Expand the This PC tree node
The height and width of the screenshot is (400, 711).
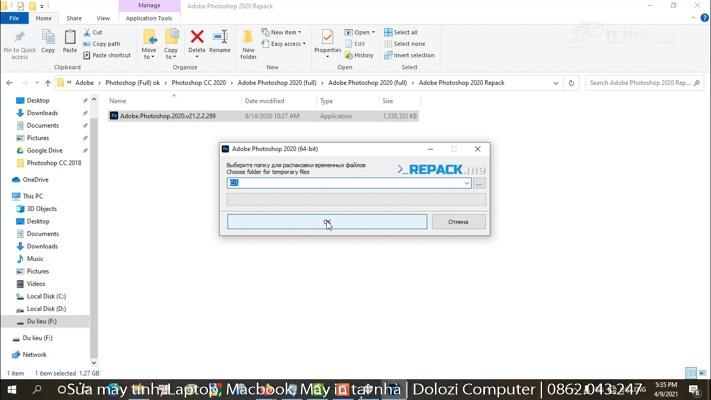click(x=7, y=196)
